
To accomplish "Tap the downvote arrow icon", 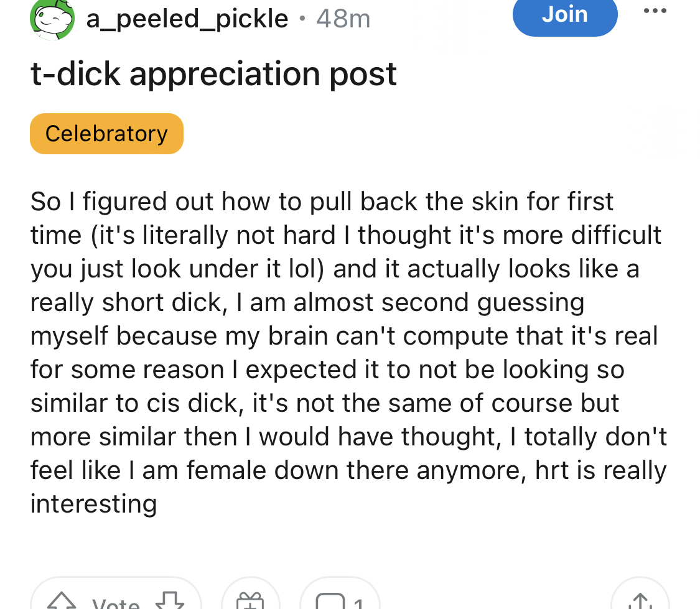I will pos(169,601).
